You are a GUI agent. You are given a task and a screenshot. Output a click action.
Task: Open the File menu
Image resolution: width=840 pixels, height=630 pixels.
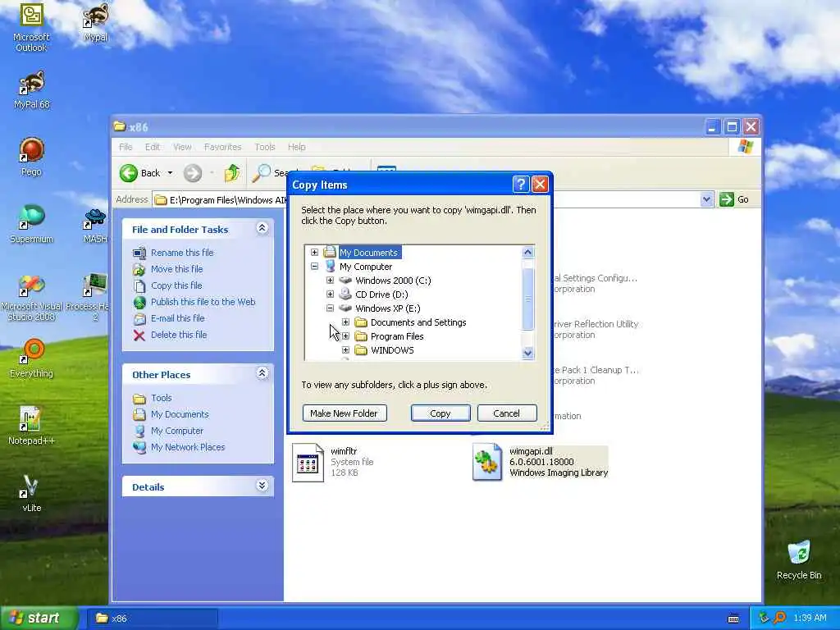126,147
